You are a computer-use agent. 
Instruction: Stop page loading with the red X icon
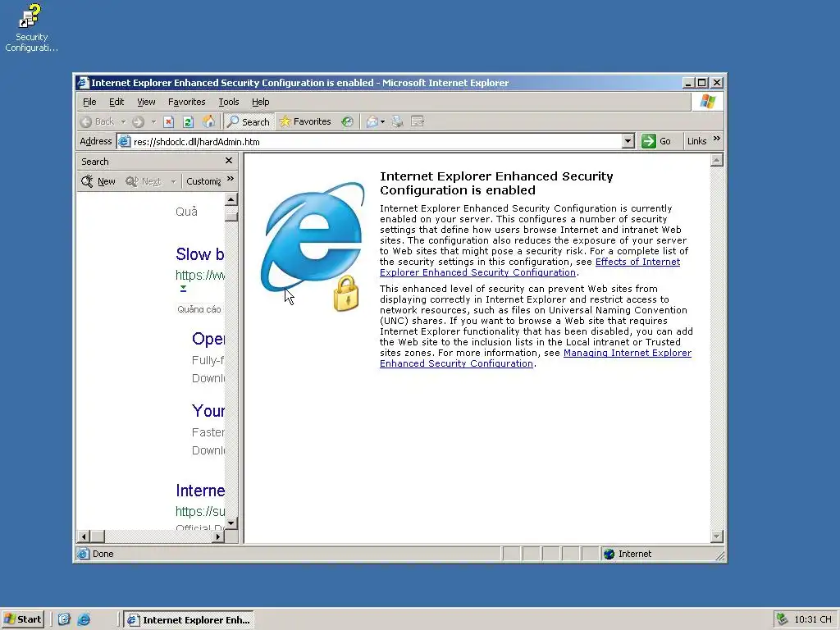169,121
